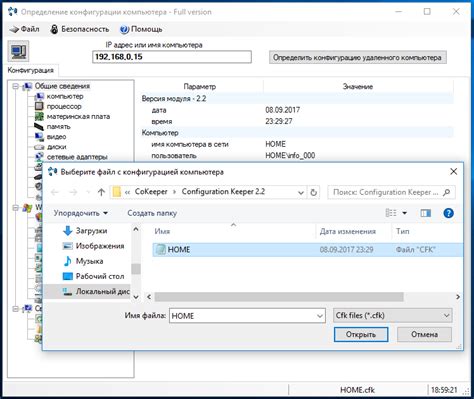The width and height of the screenshot is (474, 399).
Task: Select the память tree node
Action: (x=58, y=127)
